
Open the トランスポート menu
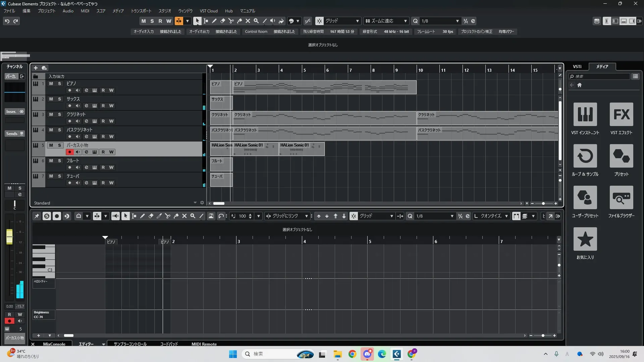(141, 11)
